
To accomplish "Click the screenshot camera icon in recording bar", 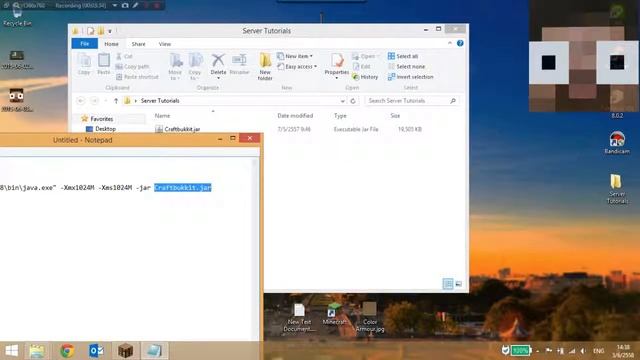I will tap(125, 5).
